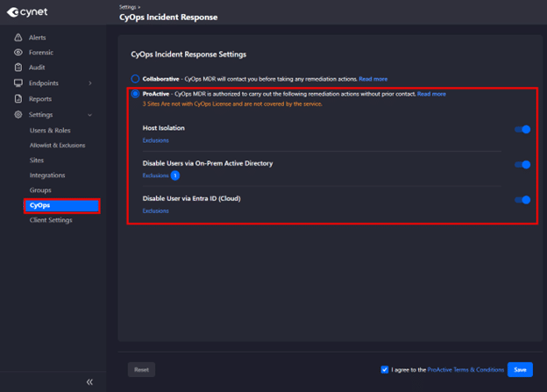Screen dimensions: 547x392
Task: Click the Settings gear icon in sidebar
Action: [18, 115]
